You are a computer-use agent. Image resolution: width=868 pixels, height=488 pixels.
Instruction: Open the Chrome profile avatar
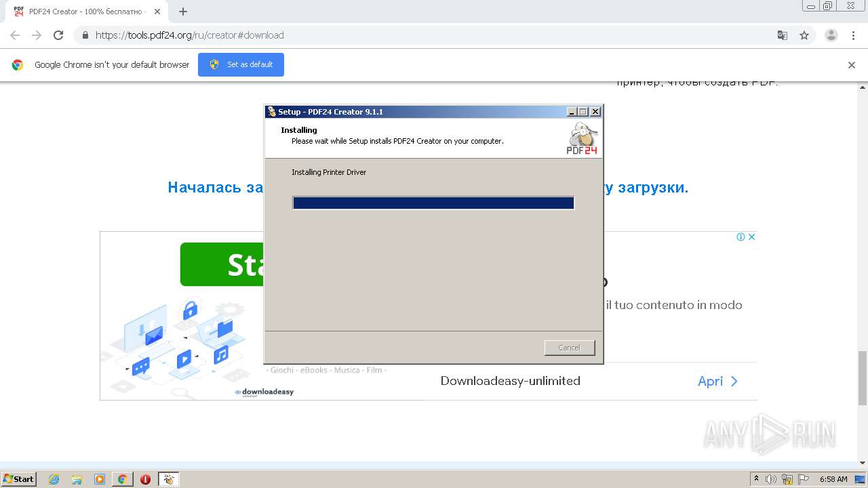click(831, 35)
